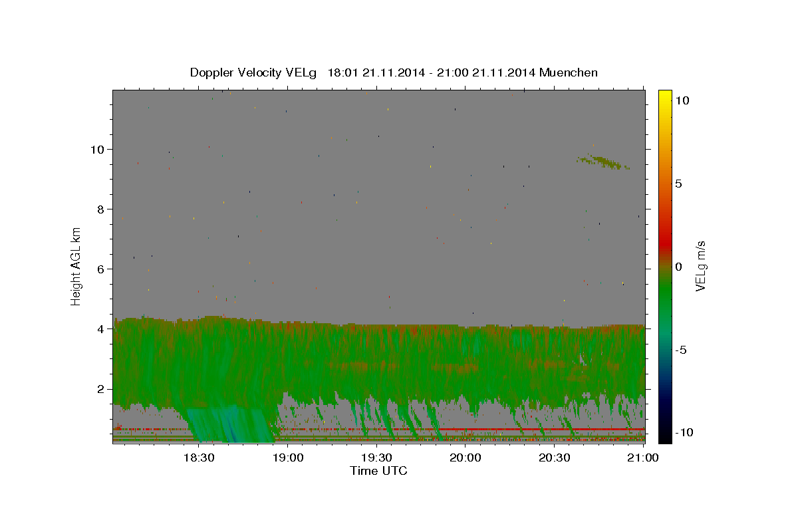Click the 19:30 time tick label
Screen dimensions: 798x532
pos(376,458)
